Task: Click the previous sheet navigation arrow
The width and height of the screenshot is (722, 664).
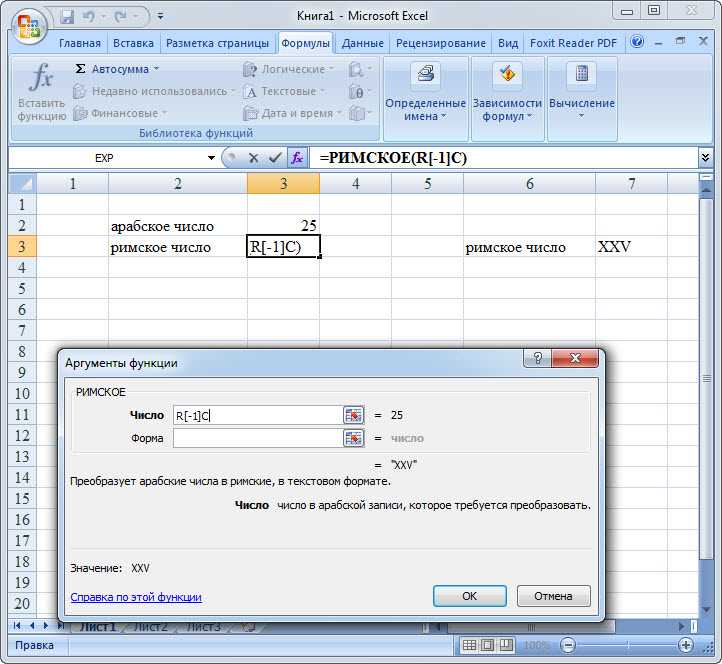Action: (x=32, y=626)
